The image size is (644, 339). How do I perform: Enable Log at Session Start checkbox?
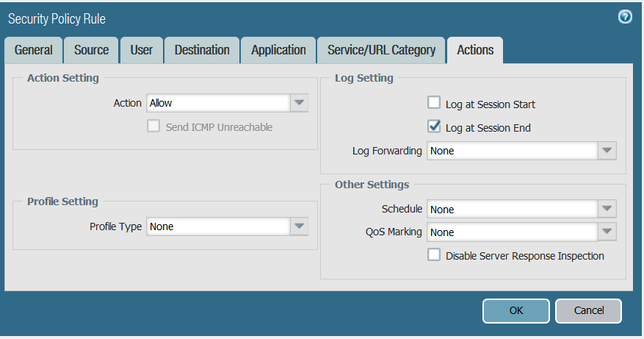click(x=434, y=104)
